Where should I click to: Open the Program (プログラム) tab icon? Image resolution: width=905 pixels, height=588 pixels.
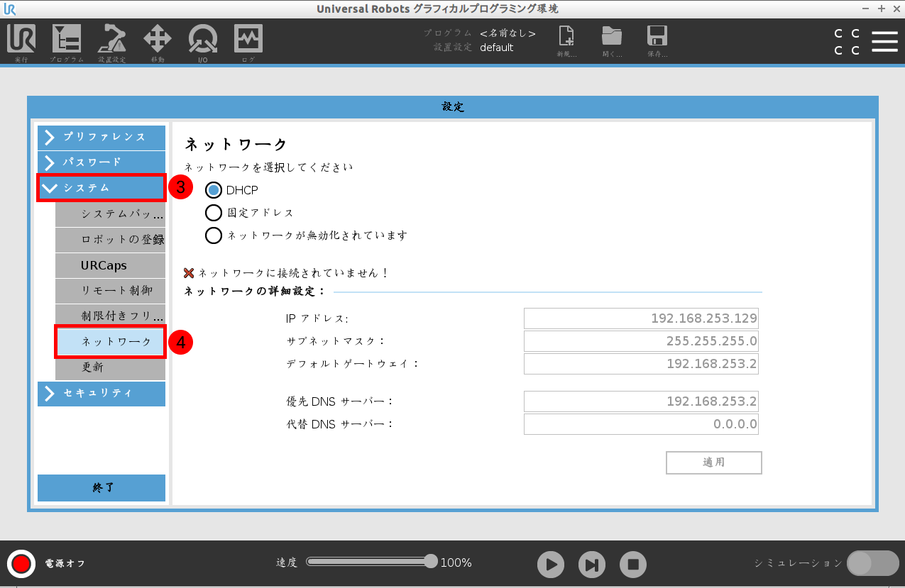click(x=67, y=41)
